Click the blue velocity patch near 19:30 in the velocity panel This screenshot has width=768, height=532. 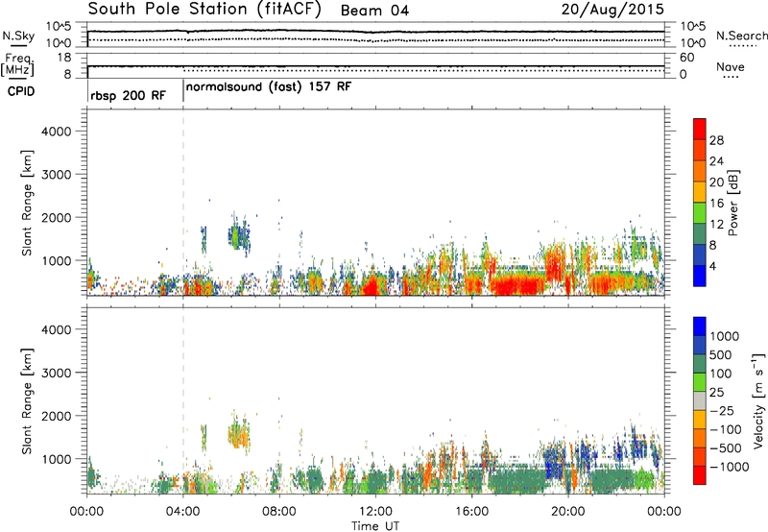[x=553, y=461]
